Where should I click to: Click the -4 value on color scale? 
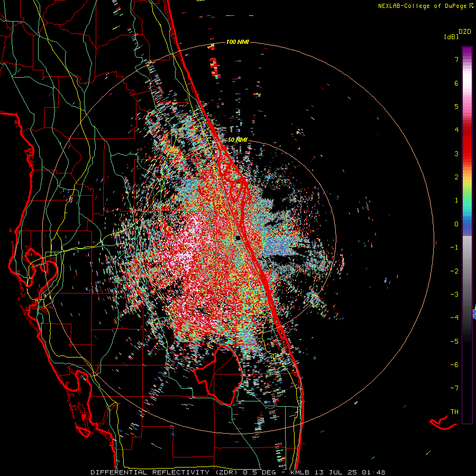[x=454, y=318]
